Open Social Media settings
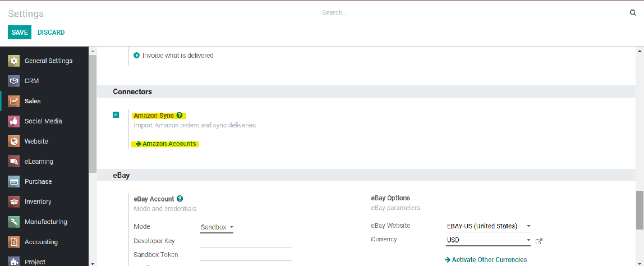Image resolution: width=644 pixels, height=266 pixels. [44, 121]
